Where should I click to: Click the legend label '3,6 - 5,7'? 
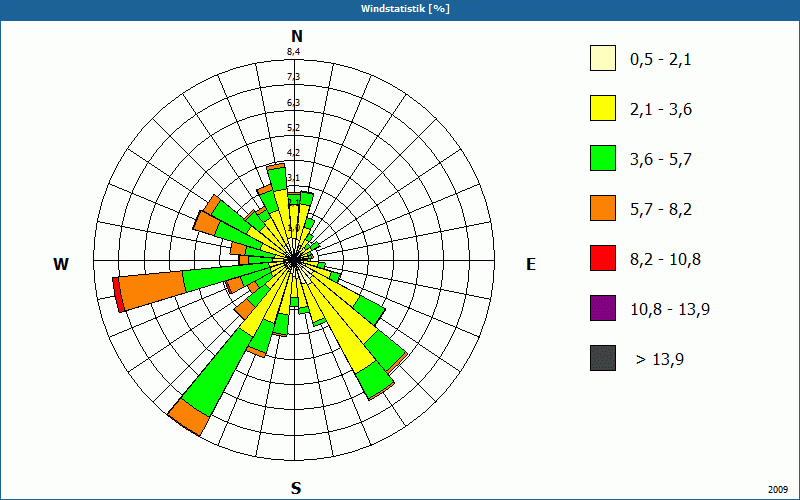pyautogui.click(x=661, y=160)
